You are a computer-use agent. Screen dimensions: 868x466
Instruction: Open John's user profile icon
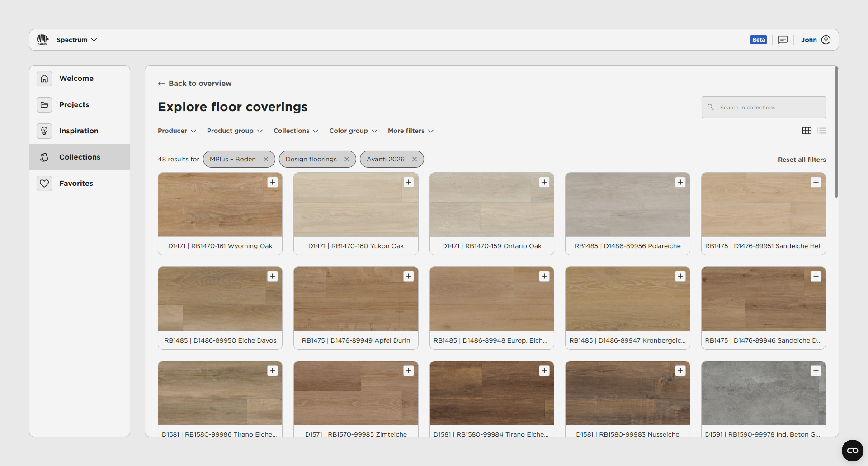(x=826, y=40)
